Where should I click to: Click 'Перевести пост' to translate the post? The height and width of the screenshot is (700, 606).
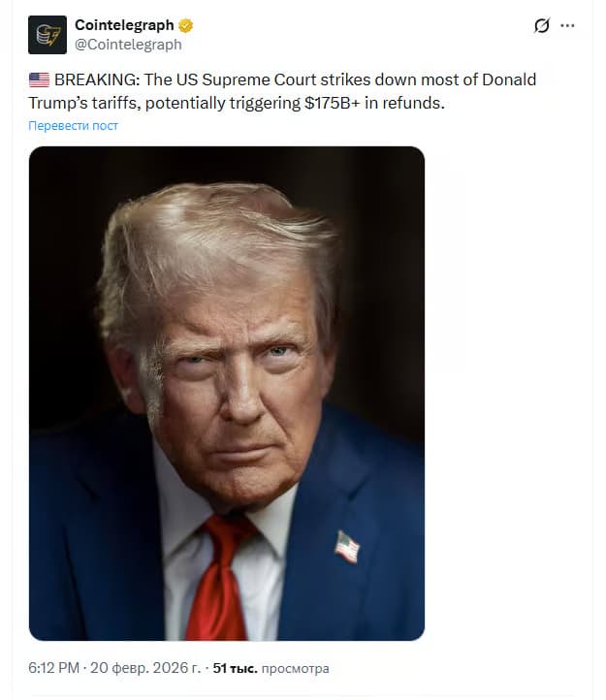point(74,126)
